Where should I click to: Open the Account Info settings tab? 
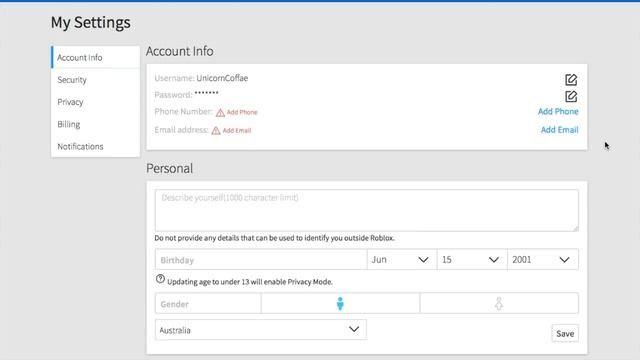96,58
